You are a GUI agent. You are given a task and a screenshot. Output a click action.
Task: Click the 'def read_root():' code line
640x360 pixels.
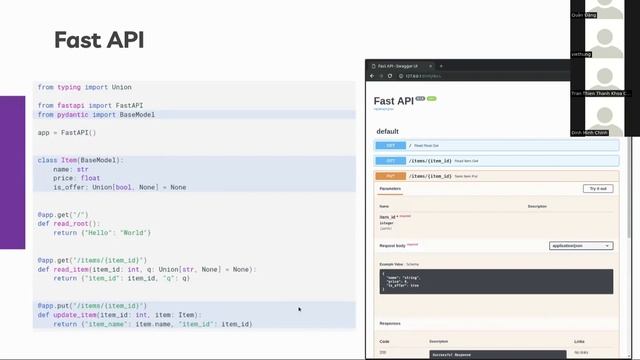(x=69, y=224)
